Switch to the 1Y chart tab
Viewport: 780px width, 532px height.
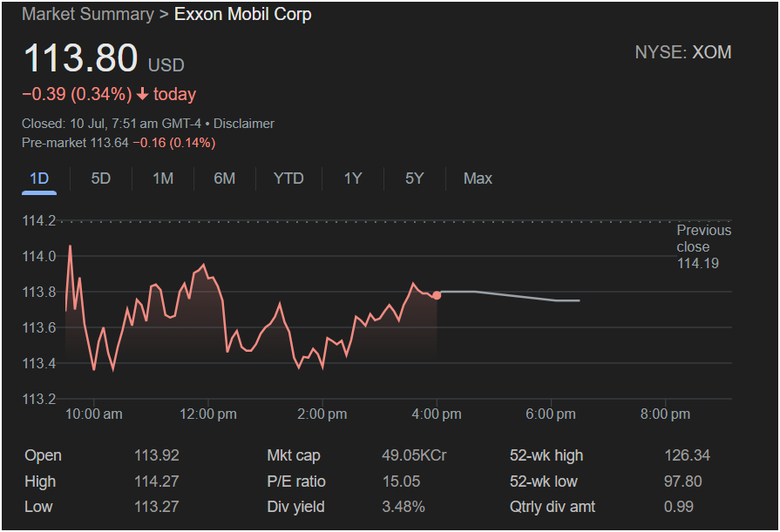pos(353,178)
